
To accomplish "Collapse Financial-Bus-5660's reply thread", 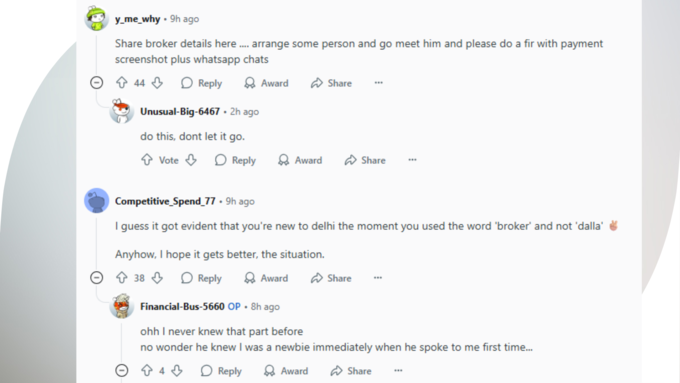I will click(x=122, y=370).
